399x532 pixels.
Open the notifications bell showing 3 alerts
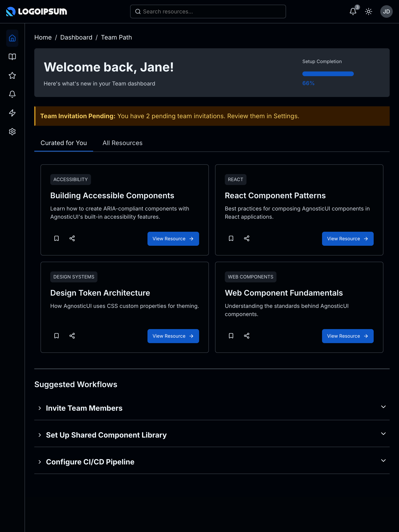(x=353, y=11)
